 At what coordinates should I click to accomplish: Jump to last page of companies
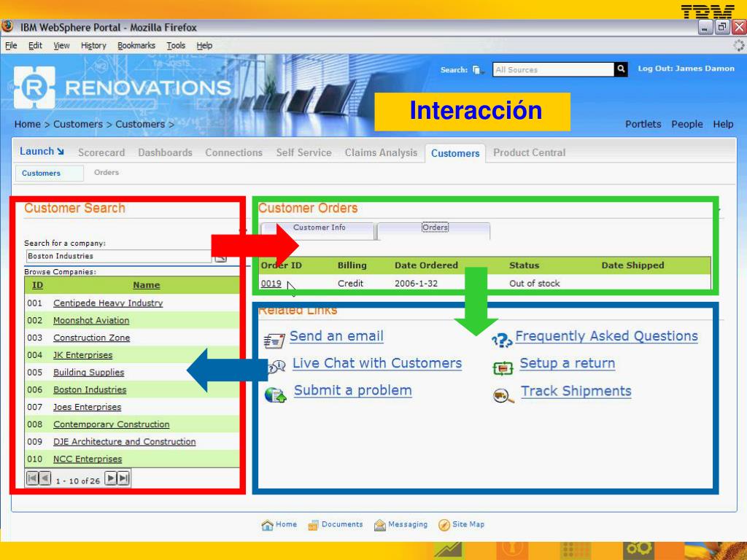[x=123, y=478]
